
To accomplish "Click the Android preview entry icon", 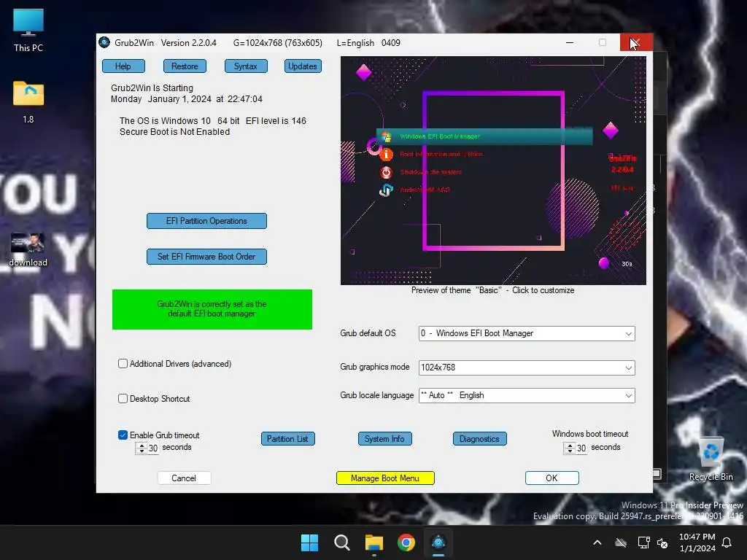I will [x=386, y=190].
